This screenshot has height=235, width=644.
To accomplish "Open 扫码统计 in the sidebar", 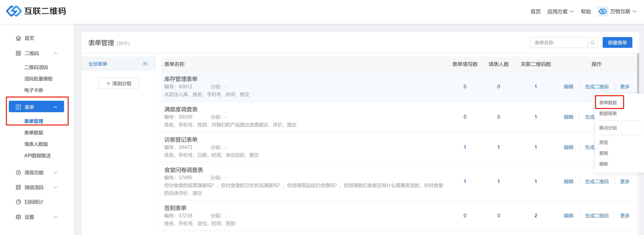I will tap(34, 202).
